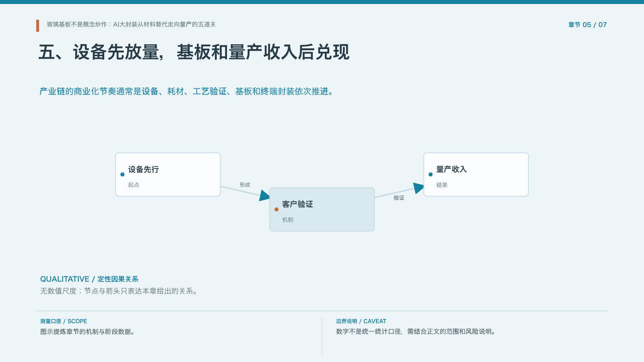Click the chapter indicator 章节 05 / 07
This screenshot has width=644, height=362.
point(587,25)
